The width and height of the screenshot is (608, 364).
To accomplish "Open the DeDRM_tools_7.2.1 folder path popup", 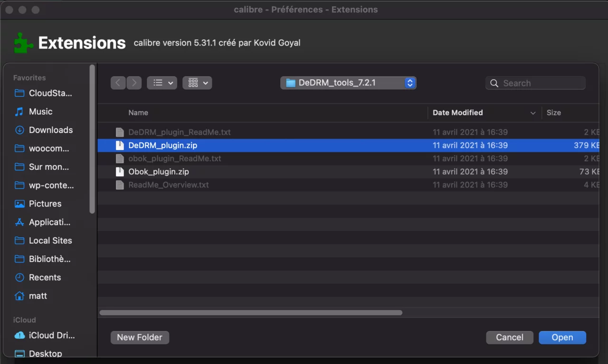I will pos(348,83).
